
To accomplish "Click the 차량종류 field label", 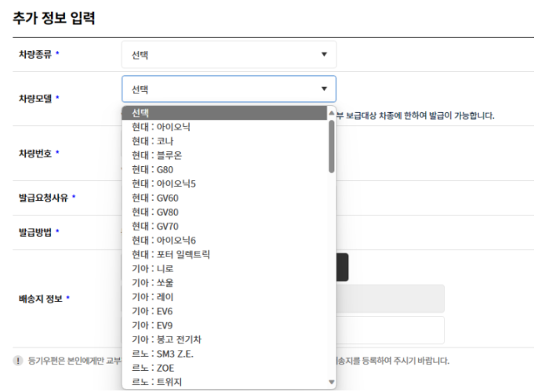I will (x=35, y=54).
